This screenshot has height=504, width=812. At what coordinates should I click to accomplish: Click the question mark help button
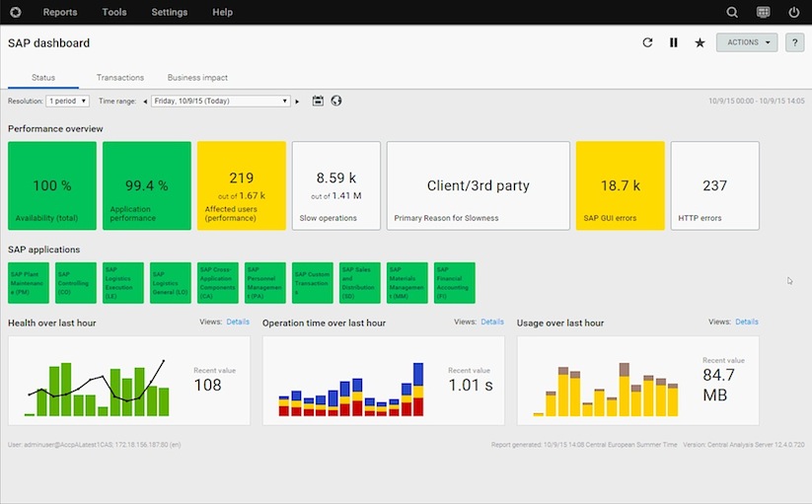(x=794, y=42)
